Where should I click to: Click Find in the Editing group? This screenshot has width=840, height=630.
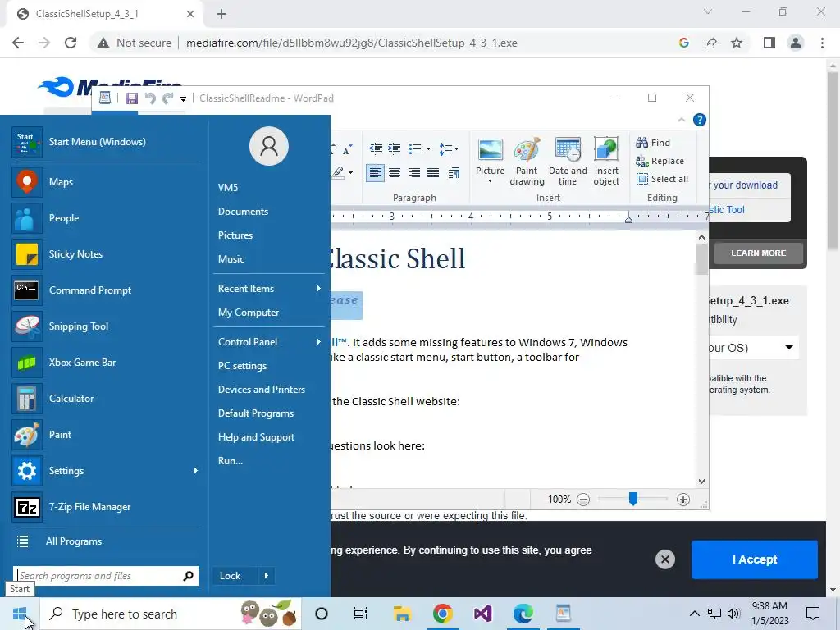653,143
